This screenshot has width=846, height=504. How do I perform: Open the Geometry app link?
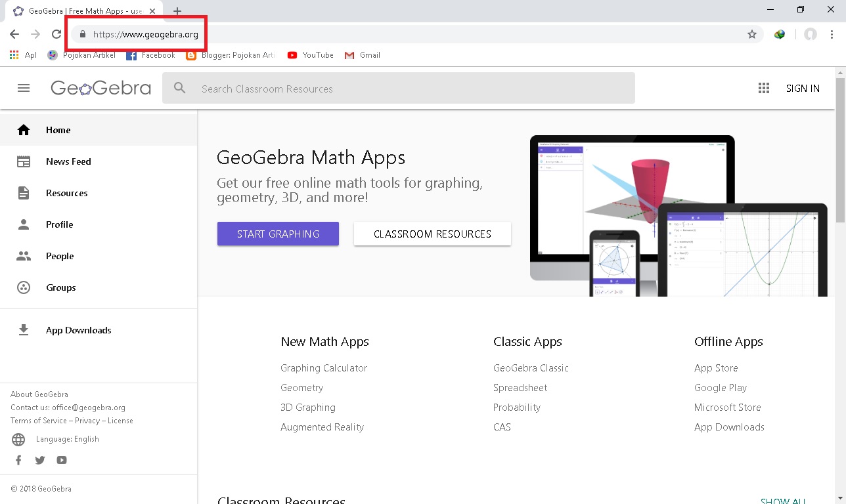click(x=301, y=388)
